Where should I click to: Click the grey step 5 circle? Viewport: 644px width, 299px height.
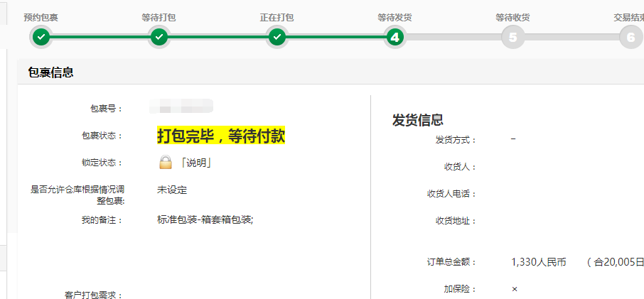coord(513,37)
